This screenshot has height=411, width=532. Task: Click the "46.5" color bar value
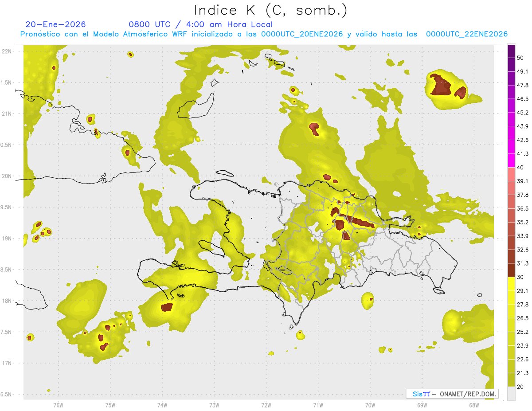point(523,99)
